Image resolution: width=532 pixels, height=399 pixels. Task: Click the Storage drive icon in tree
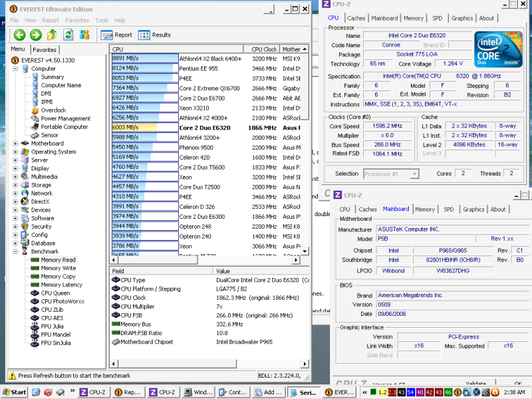tap(25, 185)
